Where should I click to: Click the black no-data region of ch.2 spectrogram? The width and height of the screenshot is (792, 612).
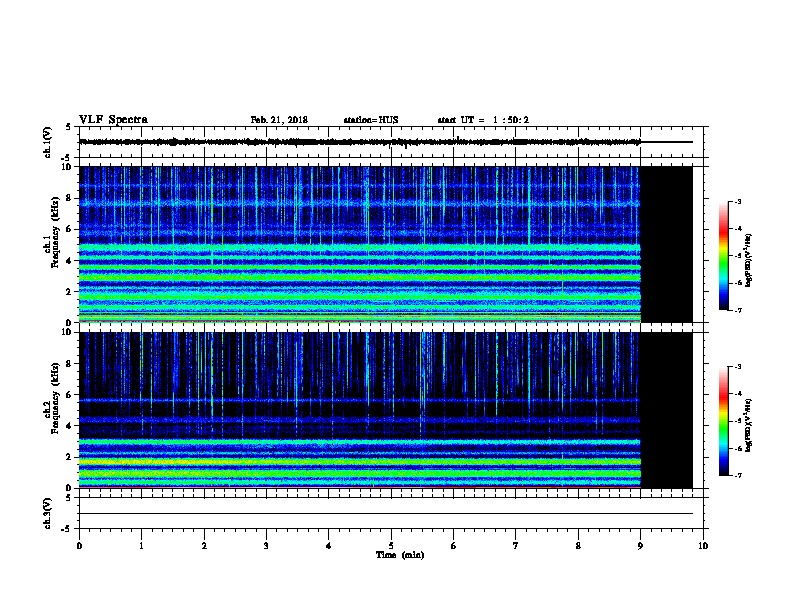tap(667, 410)
